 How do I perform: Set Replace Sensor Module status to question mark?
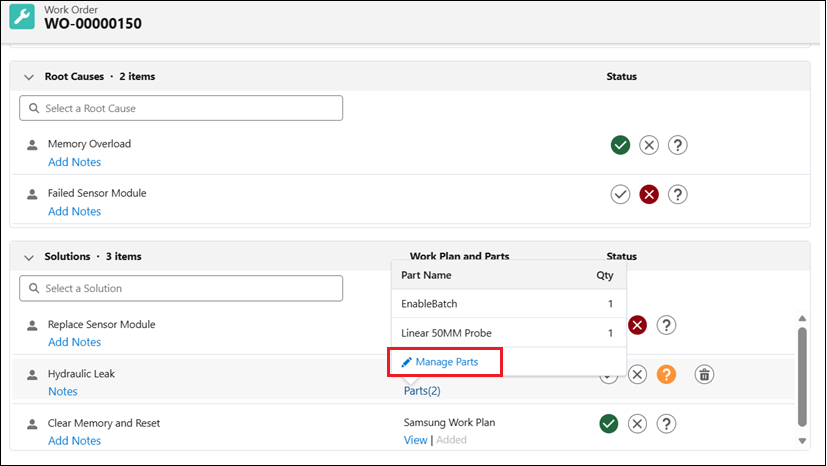point(666,325)
